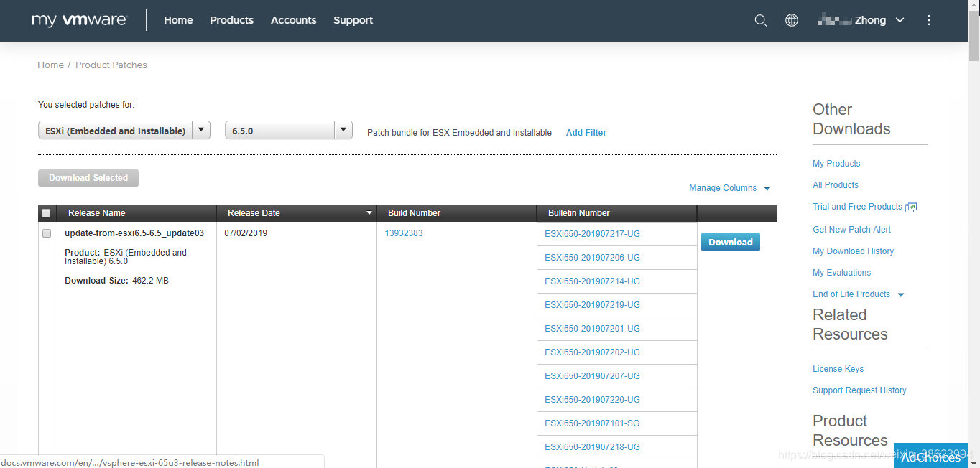Open Support Request History link
Image resolution: width=980 pixels, height=468 pixels.
[859, 390]
